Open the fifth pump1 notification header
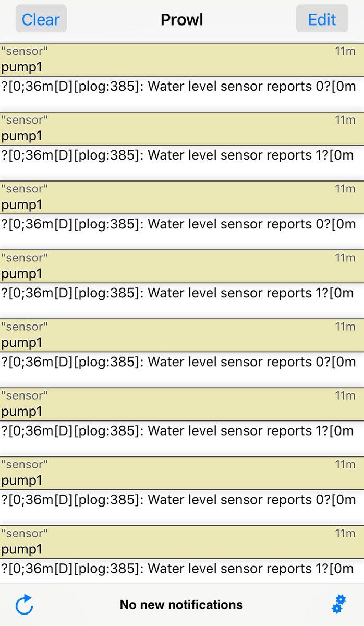 (x=181, y=335)
